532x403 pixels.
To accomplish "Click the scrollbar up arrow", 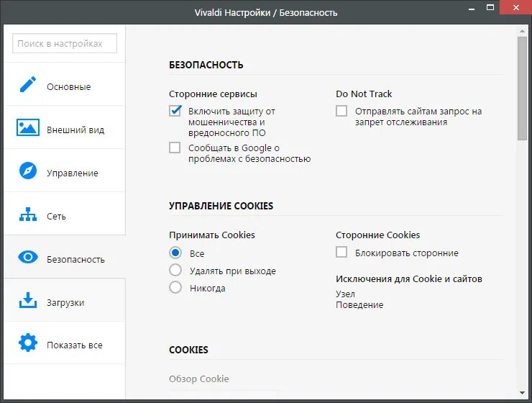I will click(522, 31).
